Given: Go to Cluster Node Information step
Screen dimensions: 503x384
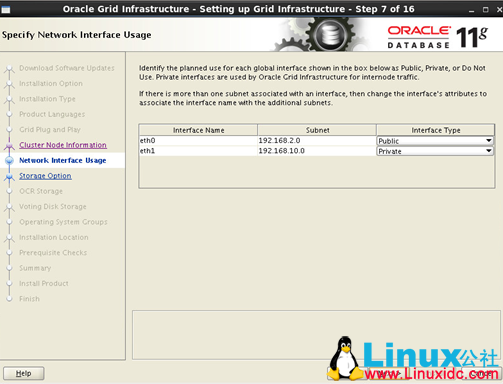Looking at the screenshot, I should tap(63, 145).
